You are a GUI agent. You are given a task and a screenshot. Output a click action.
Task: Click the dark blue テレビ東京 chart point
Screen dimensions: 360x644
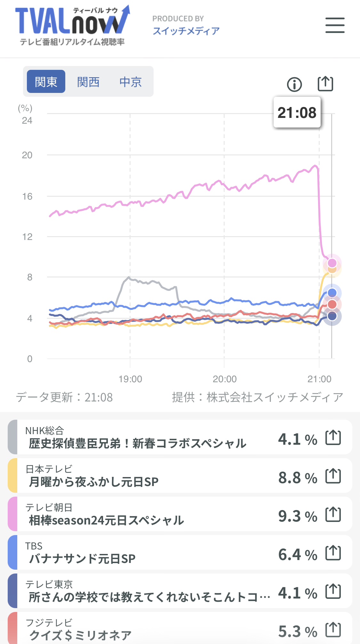332,316
